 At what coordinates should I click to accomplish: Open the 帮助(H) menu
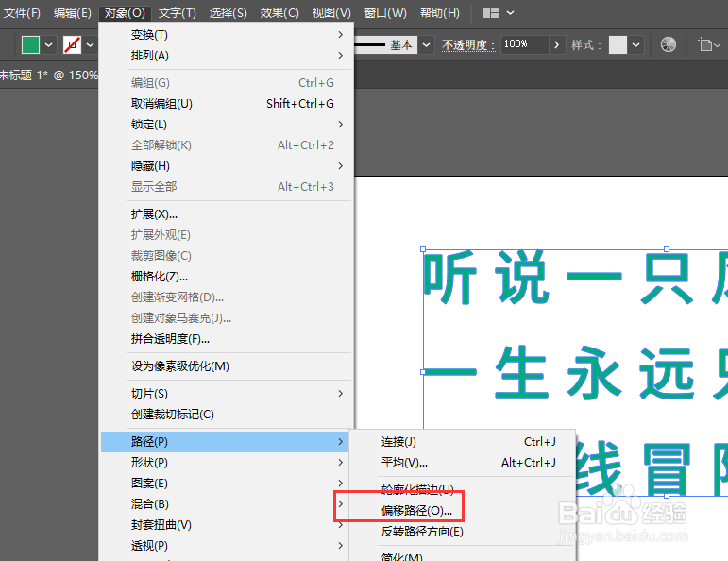tap(440, 13)
